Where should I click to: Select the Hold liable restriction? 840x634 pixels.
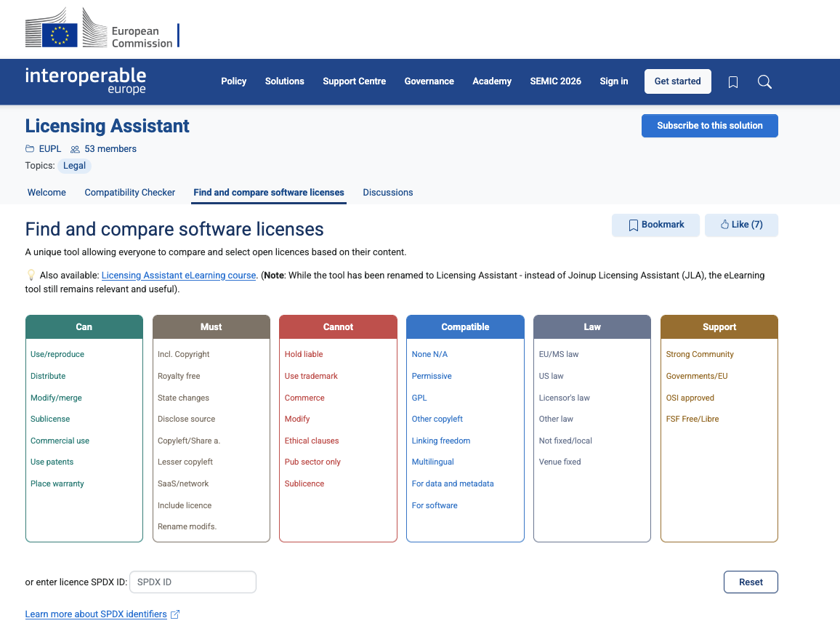(x=304, y=354)
